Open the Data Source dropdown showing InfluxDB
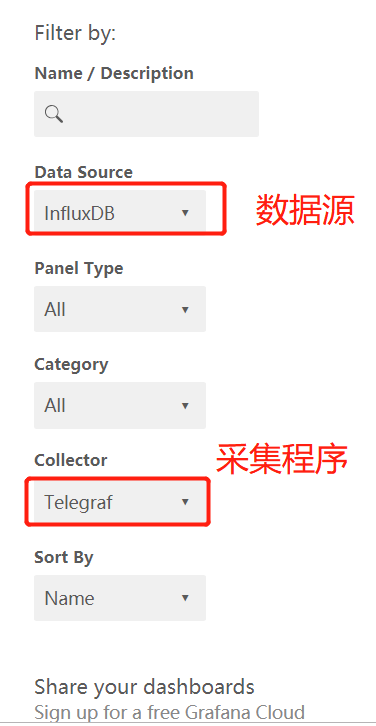 click(x=120, y=213)
